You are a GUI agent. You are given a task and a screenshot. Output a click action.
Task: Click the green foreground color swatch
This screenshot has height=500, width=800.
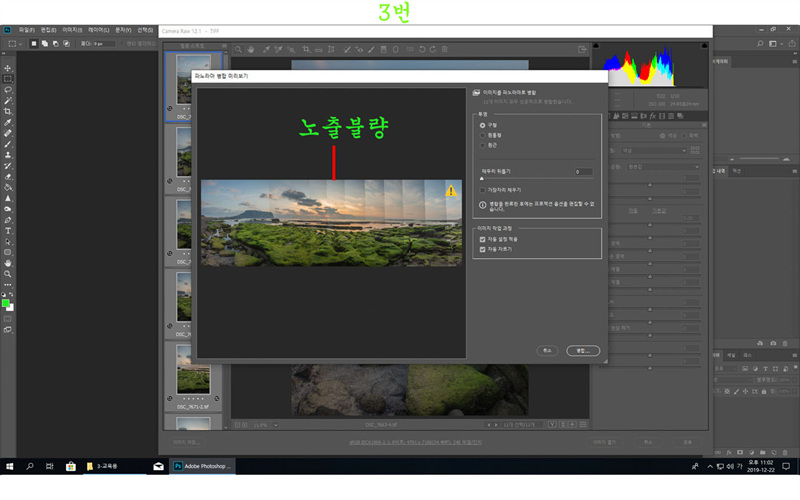coord(6,303)
